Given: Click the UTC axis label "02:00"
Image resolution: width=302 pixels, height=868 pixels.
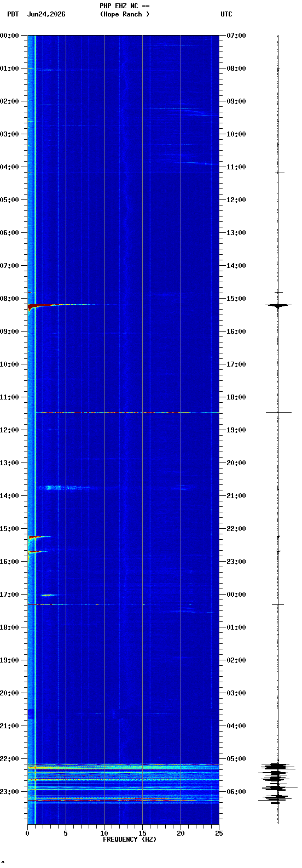Looking at the screenshot, I should tap(236, 660).
